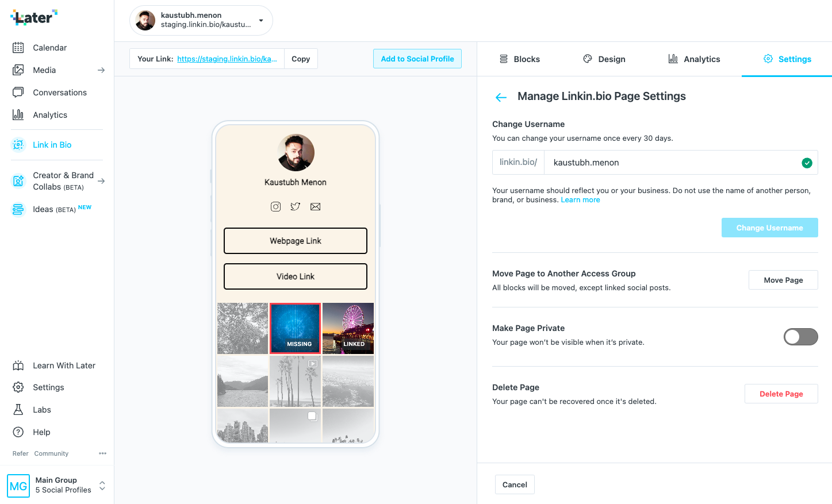Open Conversations from the sidebar icon

[x=18, y=93]
